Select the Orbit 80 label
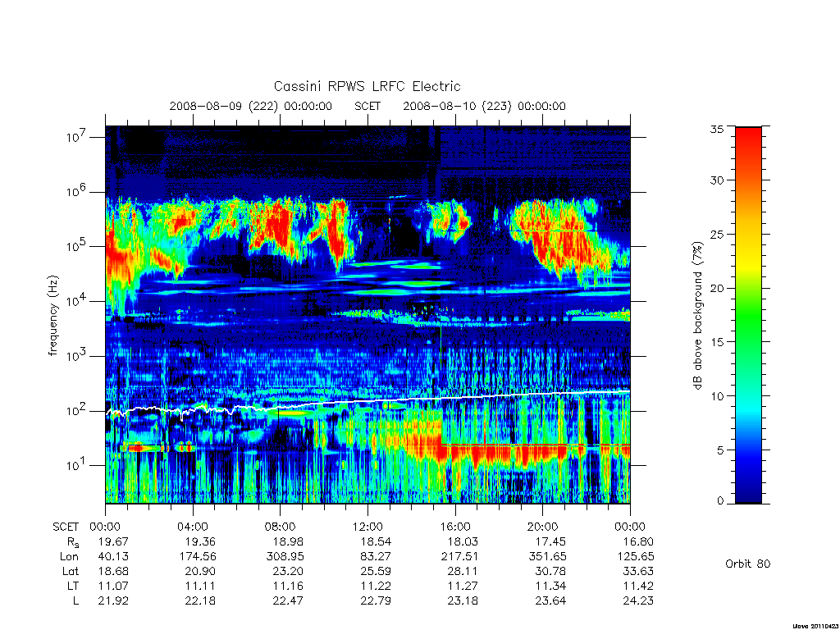Screen dimensions: 840x630 point(748,564)
